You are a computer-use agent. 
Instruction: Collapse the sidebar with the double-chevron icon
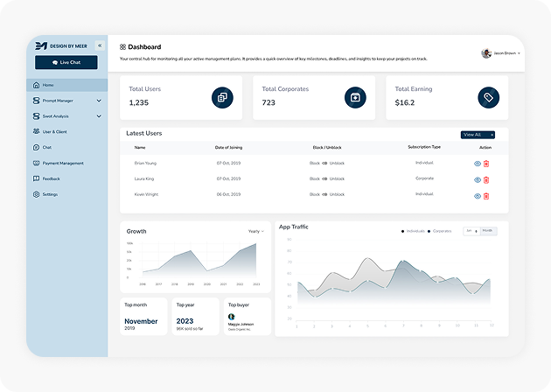[x=100, y=45]
